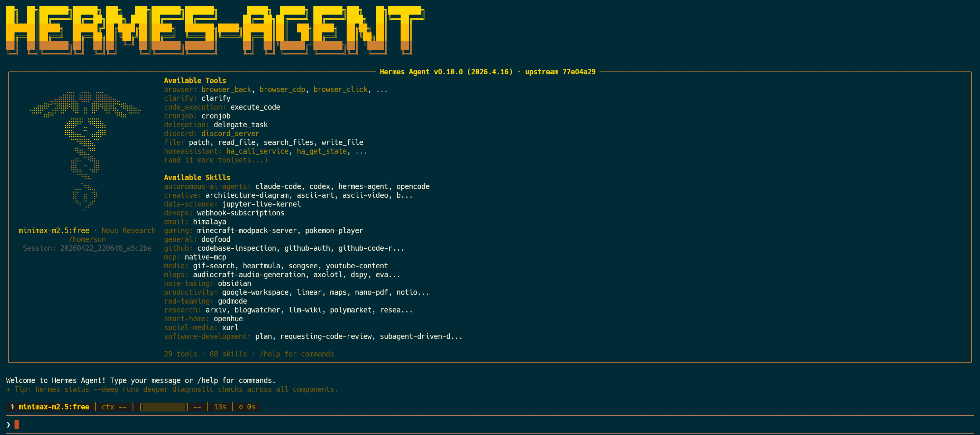Click the ctx indicator in status bar

pyautogui.click(x=114, y=407)
